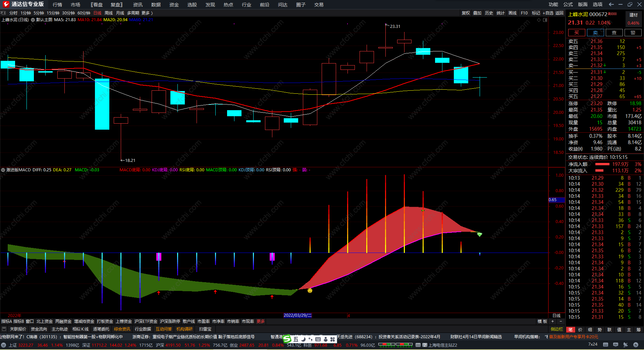Click the 五 input mode icon
The width and height of the screenshot is (644, 350).
pos(296,339)
